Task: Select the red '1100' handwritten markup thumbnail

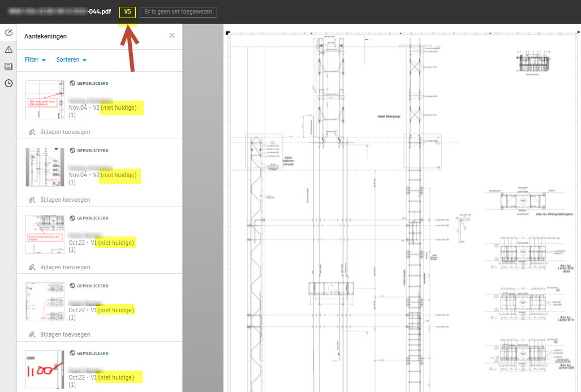Action: pos(45,369)
